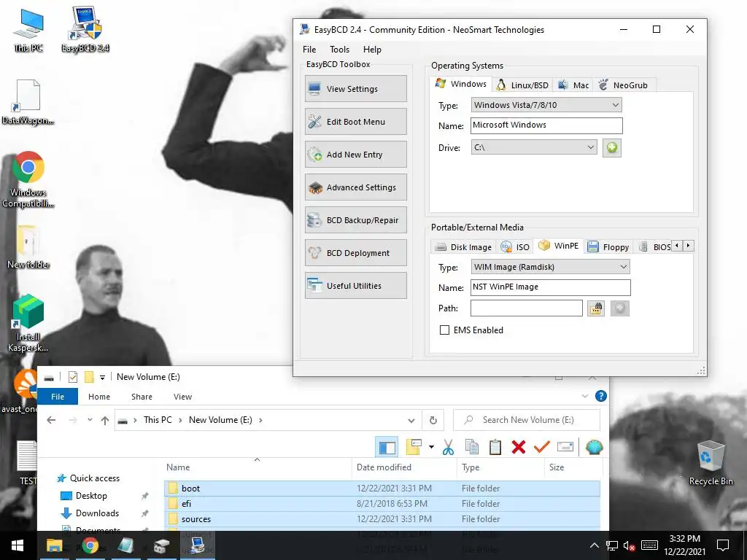Open the Recycle Bin desktop icon
This screenshot has width=747, height=560.
click(x=711, y=462)
